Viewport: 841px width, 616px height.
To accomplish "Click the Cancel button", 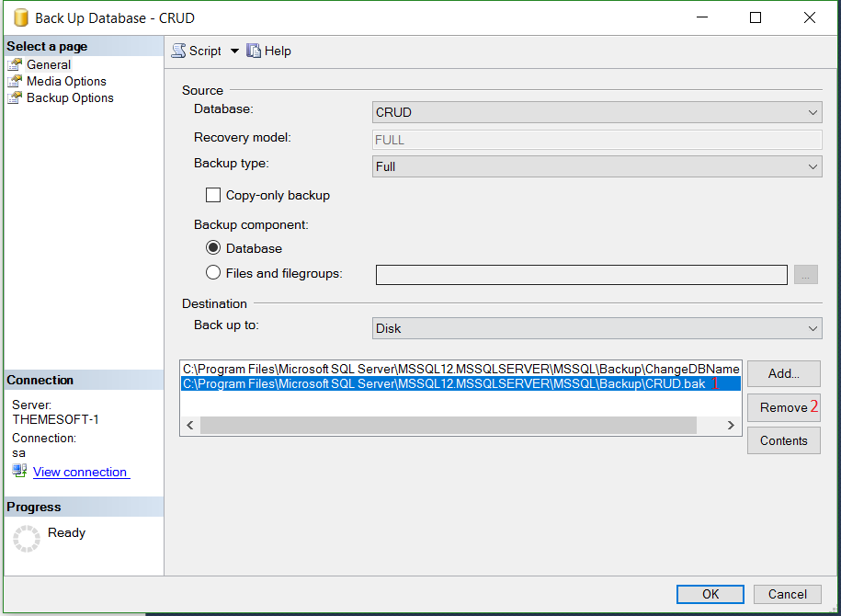I will pos(788,594).
